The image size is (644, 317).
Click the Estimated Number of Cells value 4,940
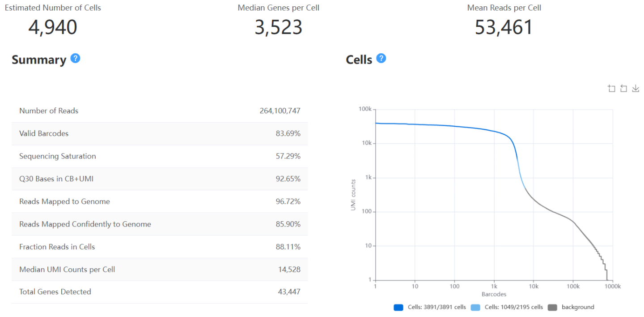pyautogui.click(x=53, y=27)
